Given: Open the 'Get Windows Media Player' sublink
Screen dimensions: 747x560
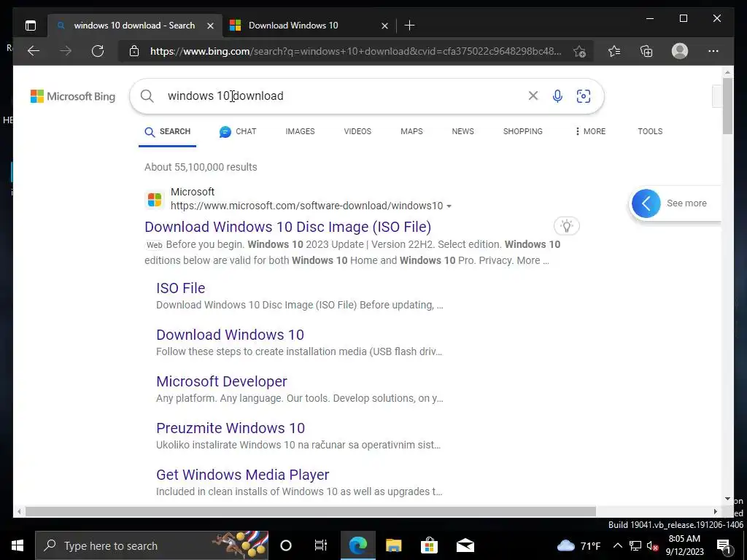Looking at the screenshot, I should tap(242, 475).
